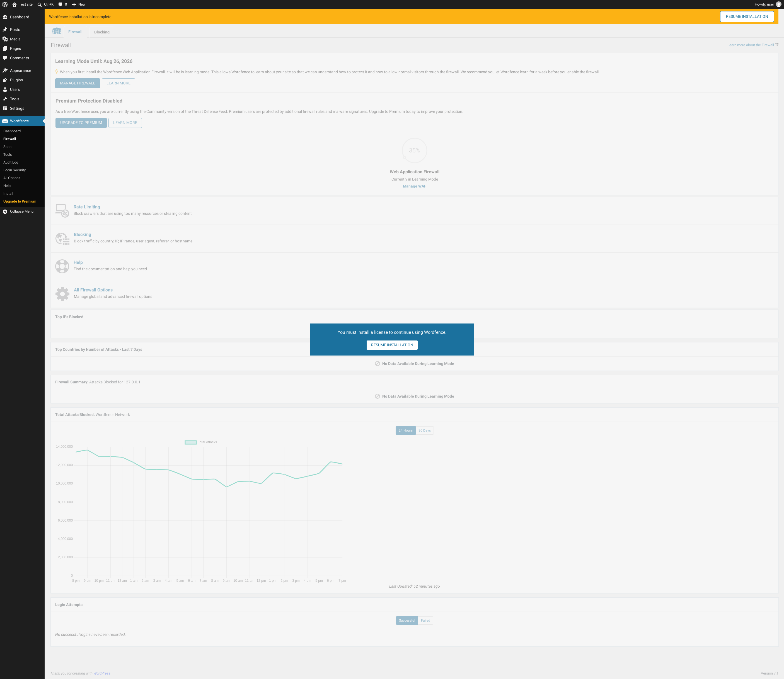This screenshot has height=679, width=784.
Task: Switch chart to 24 Hours
Action: (x=405, y=430)
